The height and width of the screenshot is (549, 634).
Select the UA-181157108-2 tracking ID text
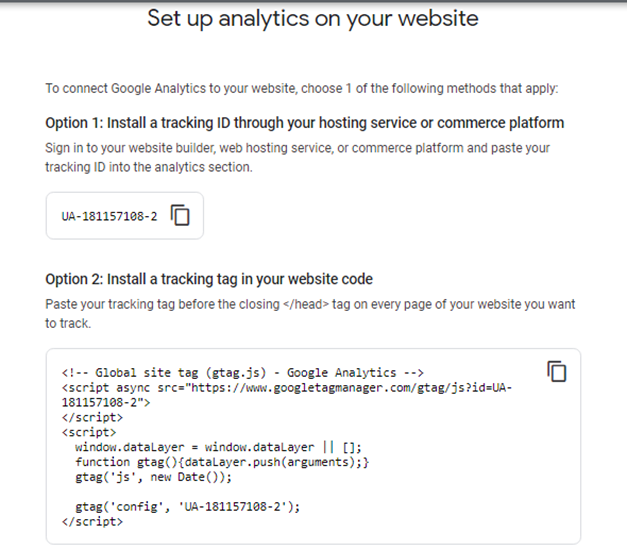point(109,216)
